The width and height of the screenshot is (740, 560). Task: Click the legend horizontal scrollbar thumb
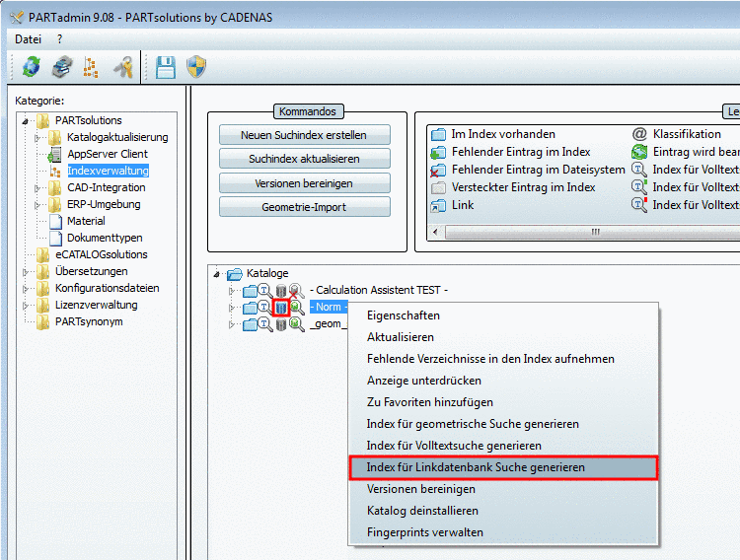[592, 232]
